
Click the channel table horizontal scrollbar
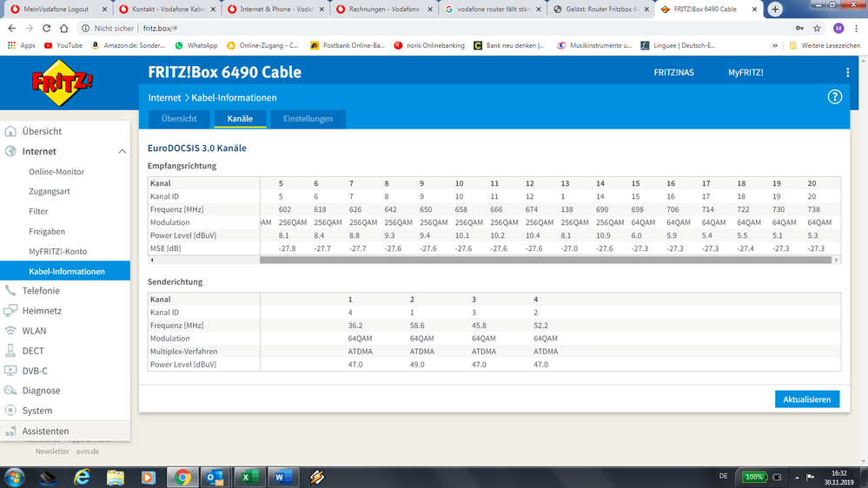tap(546, 260)
